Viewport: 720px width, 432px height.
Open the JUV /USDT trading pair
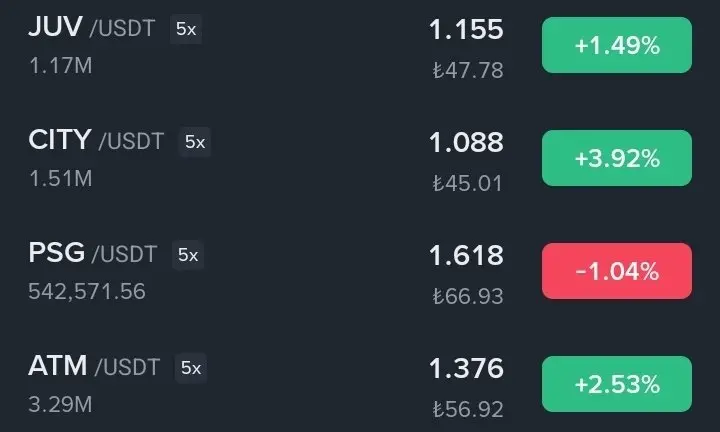pyautogui.click(x=360, y=46)
